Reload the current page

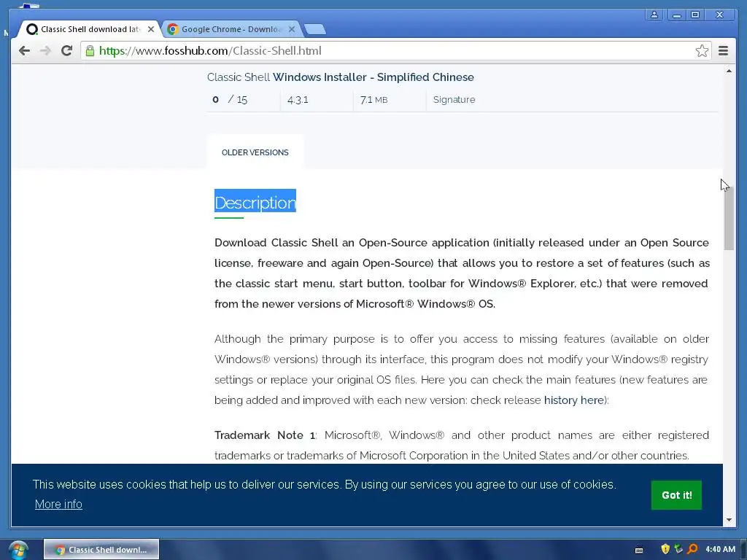point(66,51)
